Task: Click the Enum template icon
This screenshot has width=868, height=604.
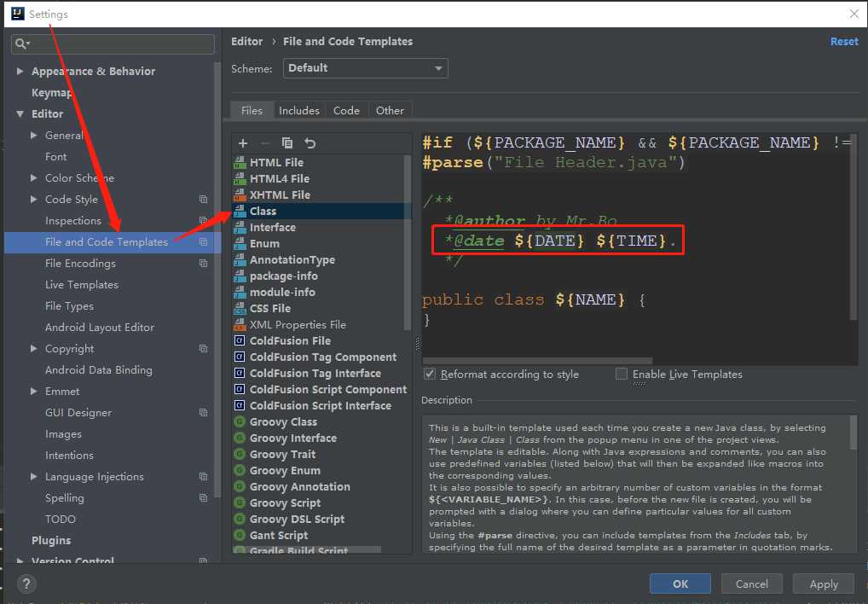Action: click(240, 244)
